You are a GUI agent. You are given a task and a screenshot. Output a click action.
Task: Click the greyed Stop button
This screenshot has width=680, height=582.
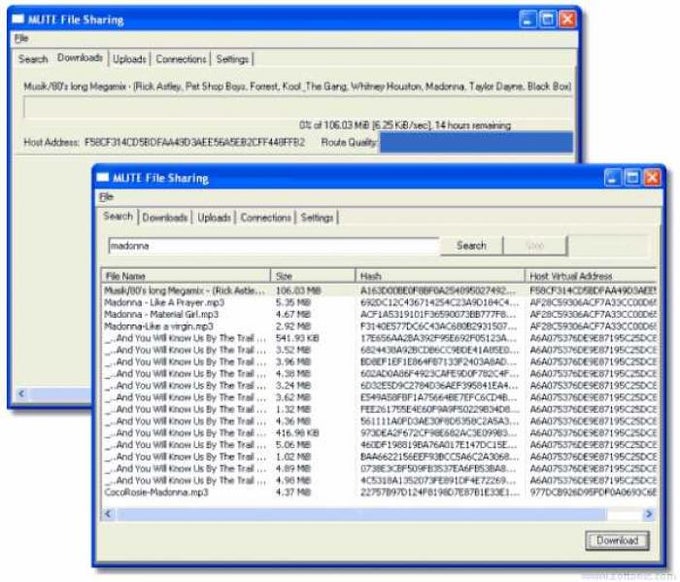pyautogui.click(x=535, y=246)
